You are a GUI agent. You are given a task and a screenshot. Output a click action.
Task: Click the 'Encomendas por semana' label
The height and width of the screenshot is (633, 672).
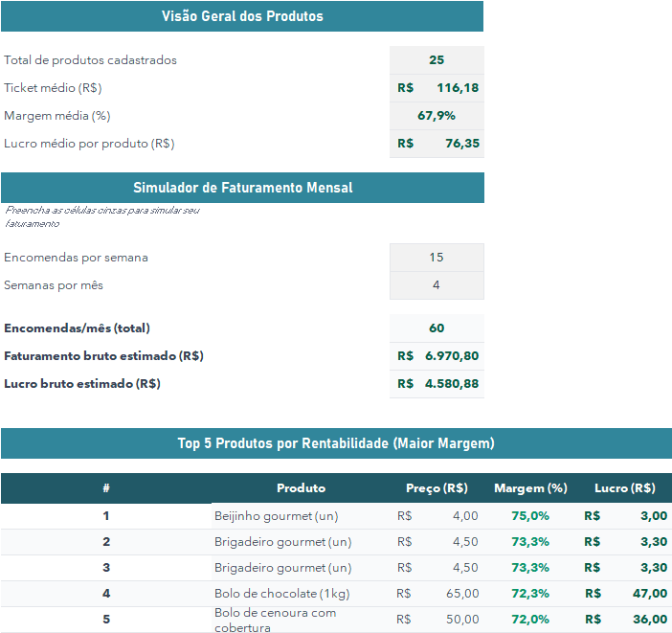76,258
